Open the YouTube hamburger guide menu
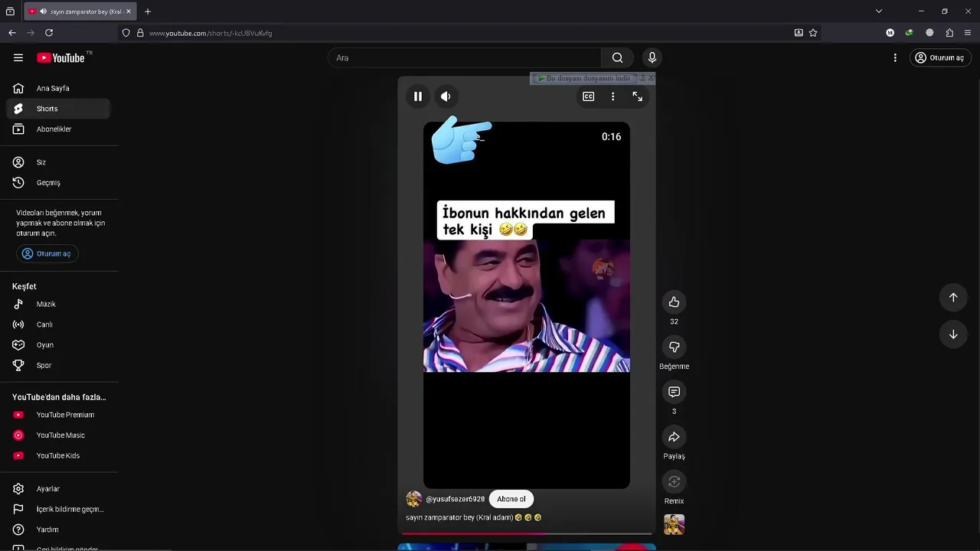This screenshot has width=980, height=551. 18,57
